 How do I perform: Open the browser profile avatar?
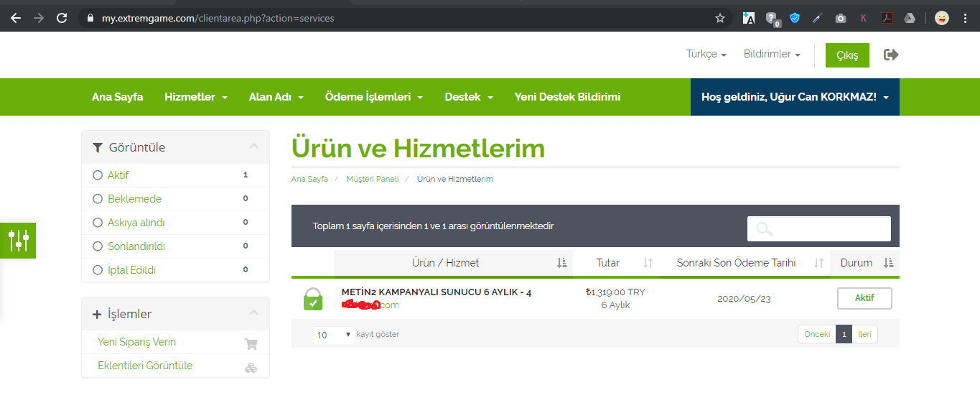tap(942, 18)
